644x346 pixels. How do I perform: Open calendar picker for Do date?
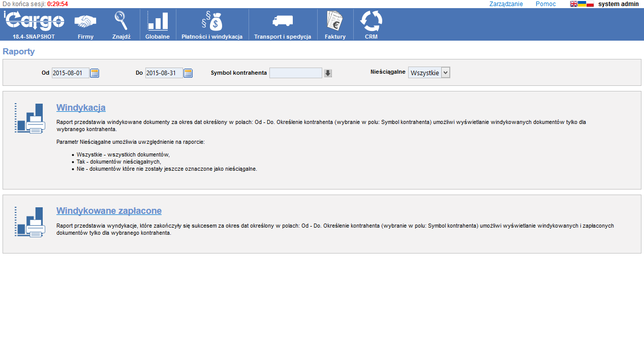(188, 73)
